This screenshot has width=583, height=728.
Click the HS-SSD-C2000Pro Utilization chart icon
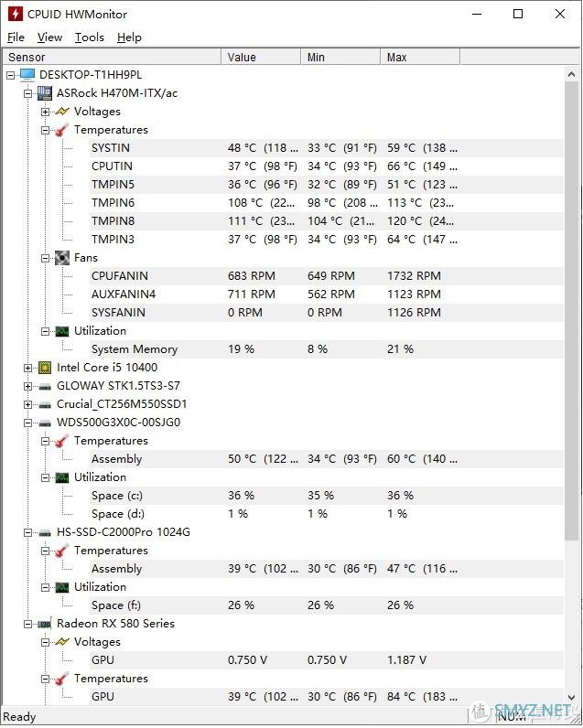pos(62,587)
